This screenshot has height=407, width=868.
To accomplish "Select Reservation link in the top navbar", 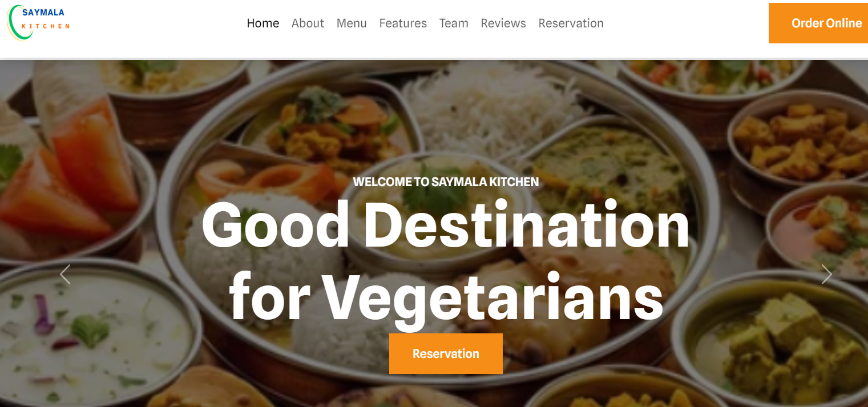I will pyautogui.click(x=571, y=23).
